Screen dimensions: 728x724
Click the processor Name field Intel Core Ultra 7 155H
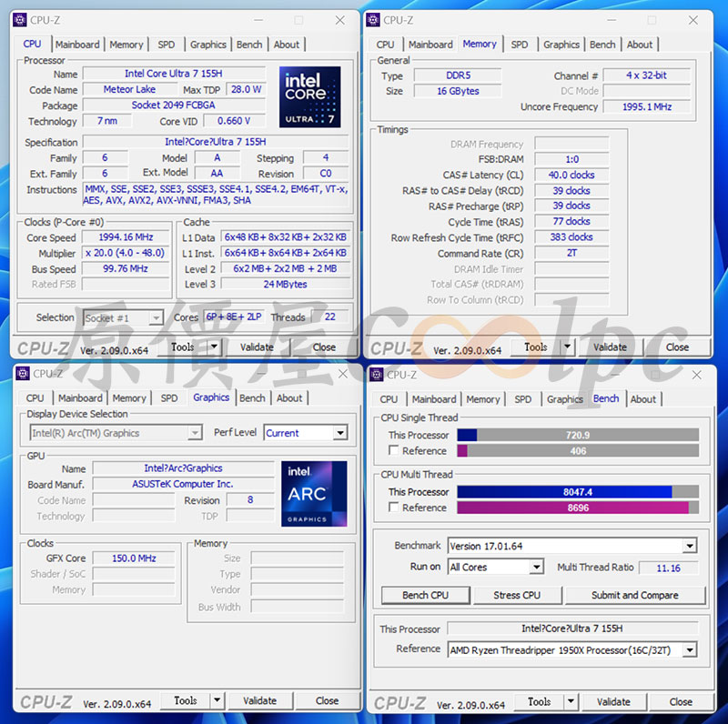click(174, 74)
